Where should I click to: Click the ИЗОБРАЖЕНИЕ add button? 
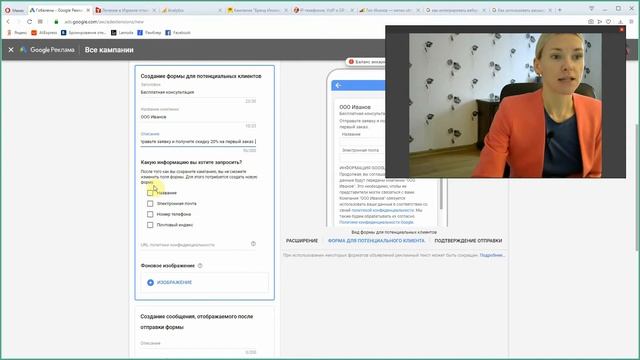point(169,282)
